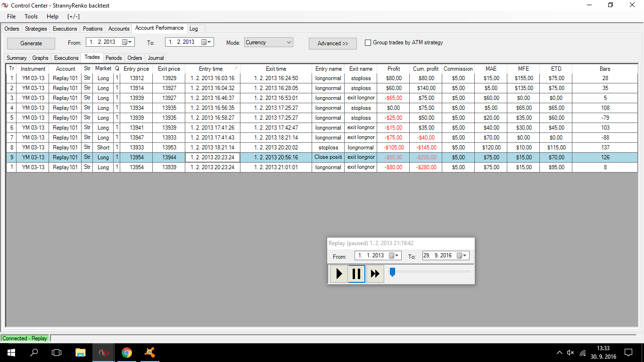
Task: Open the Summary sub-tab
Action: click(x=17, y=58)
